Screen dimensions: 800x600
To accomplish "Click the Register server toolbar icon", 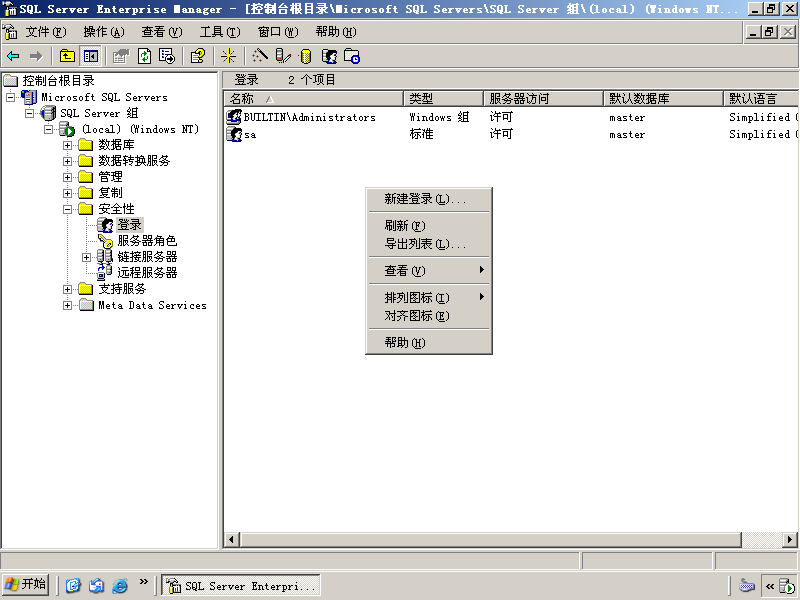I will pos(283,56).
